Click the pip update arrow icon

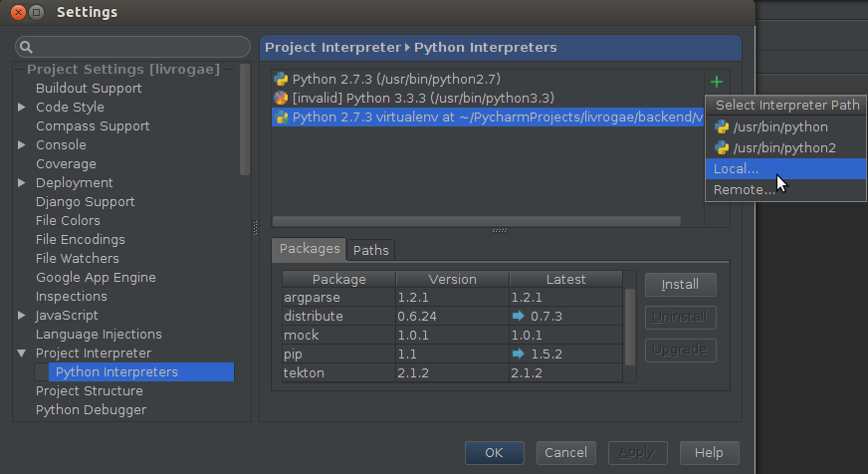pyautogui.click(x=518, y=354)
